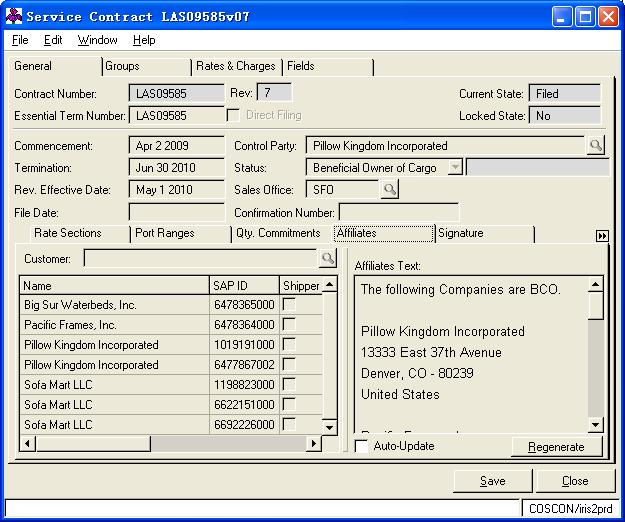
Task: Expand the Status dropdown arrow
Action: pos(455,168)
